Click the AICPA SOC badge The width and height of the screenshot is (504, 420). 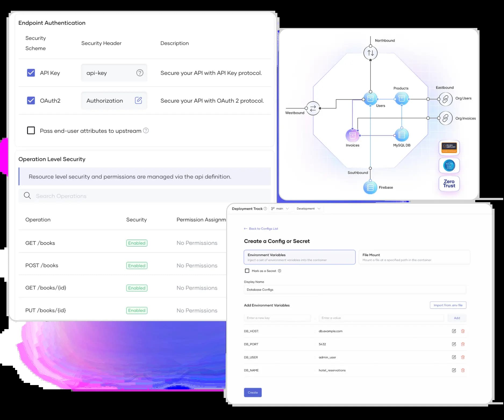[x=449, y=165]
